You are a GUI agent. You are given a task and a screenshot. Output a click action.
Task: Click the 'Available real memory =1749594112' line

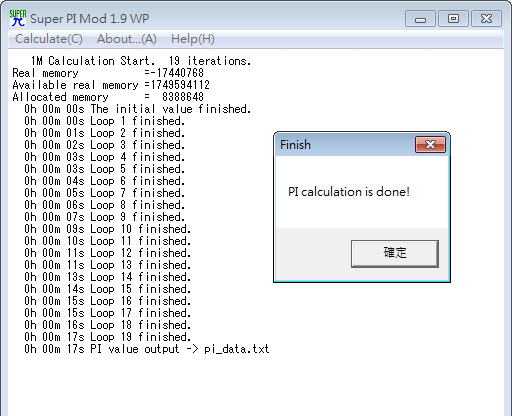pyautogui.click(x=111, y=85)
